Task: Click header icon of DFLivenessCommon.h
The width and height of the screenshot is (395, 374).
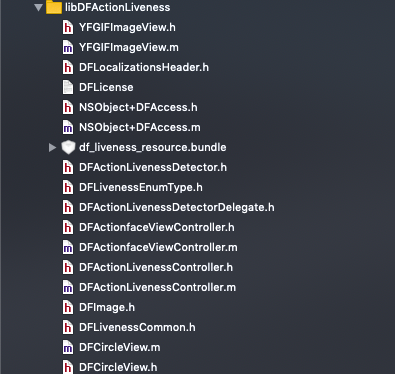Action: pyautogui.click(x=68, y=327)
